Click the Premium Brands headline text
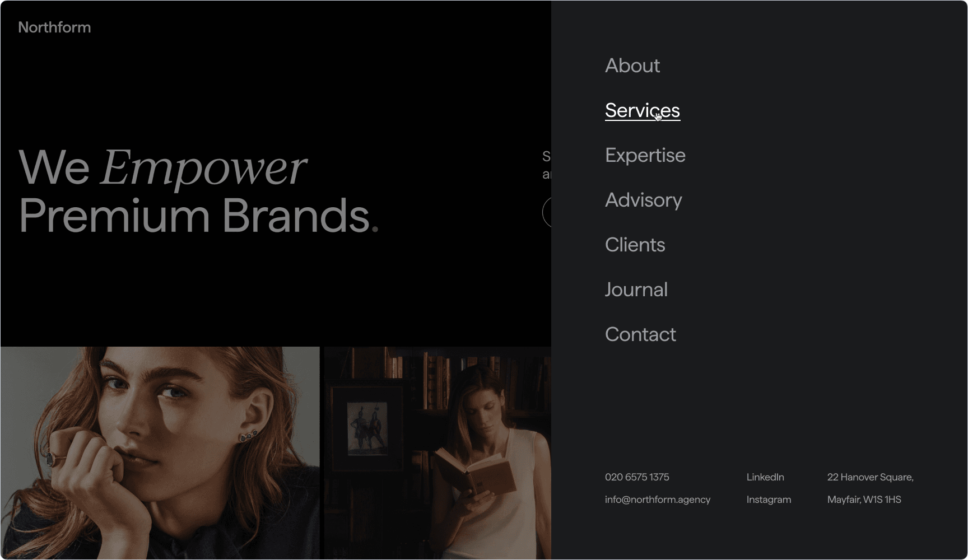968x560 pixels. pyautogui.click(x=199, y=216)
